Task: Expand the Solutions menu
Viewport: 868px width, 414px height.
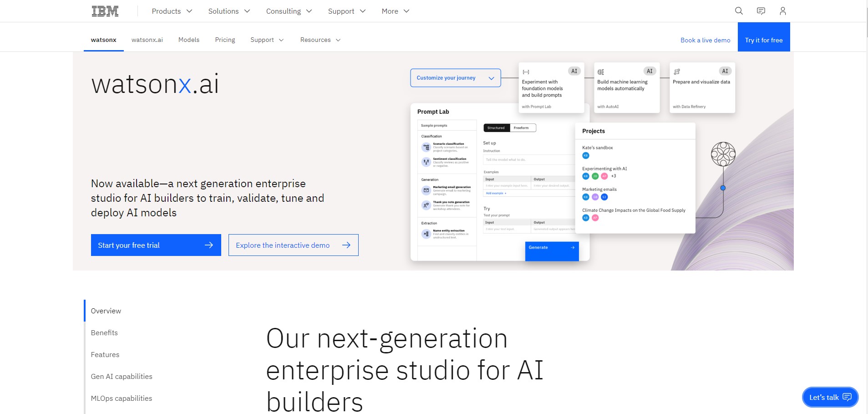Action: [229, 11]
